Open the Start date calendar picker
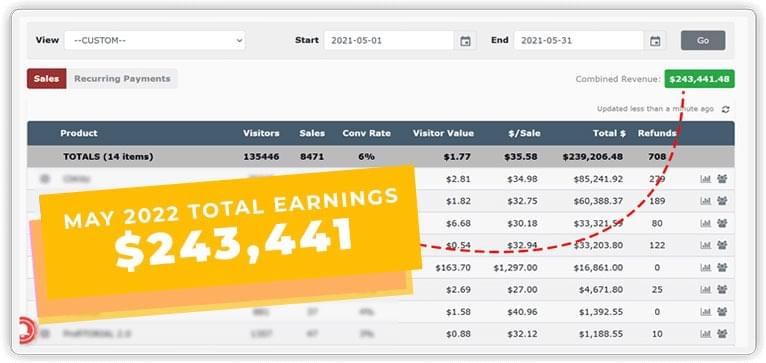This screenshot has height=363, width=766. click(466, 41)
